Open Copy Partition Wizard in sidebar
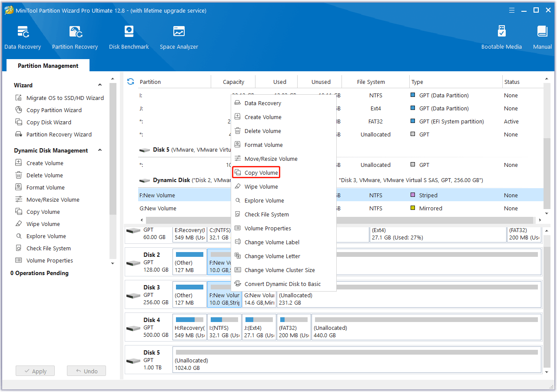This screenshot has height=392, width=557. [x=48, y=110]
